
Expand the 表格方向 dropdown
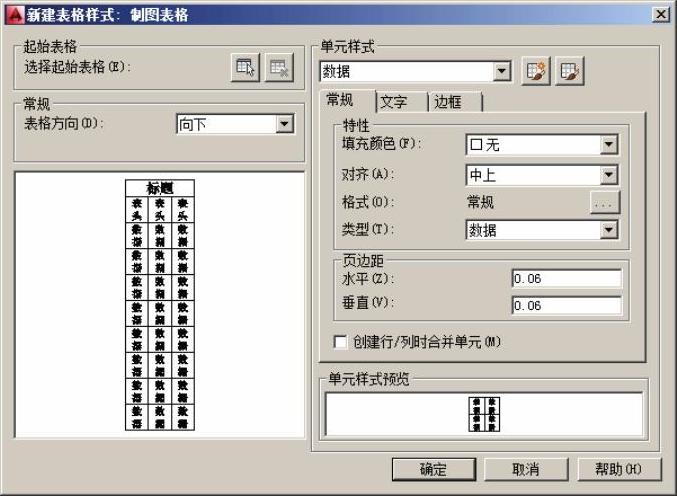pos(285,124)
